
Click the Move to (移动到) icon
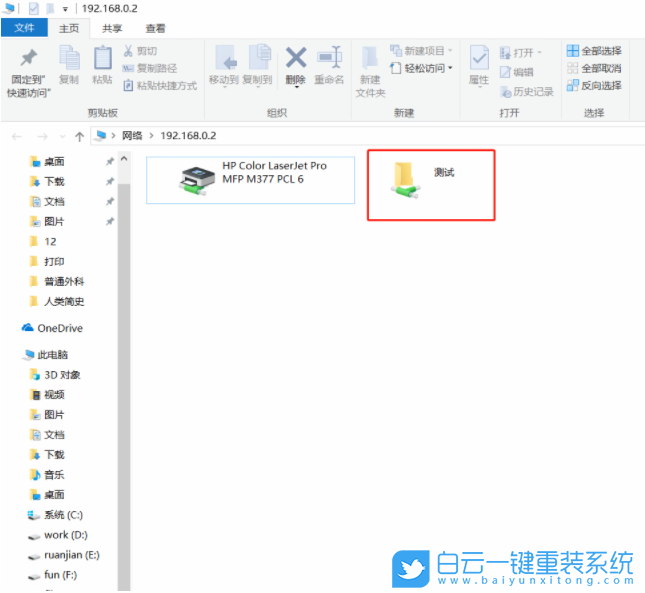tap(225, 58)
